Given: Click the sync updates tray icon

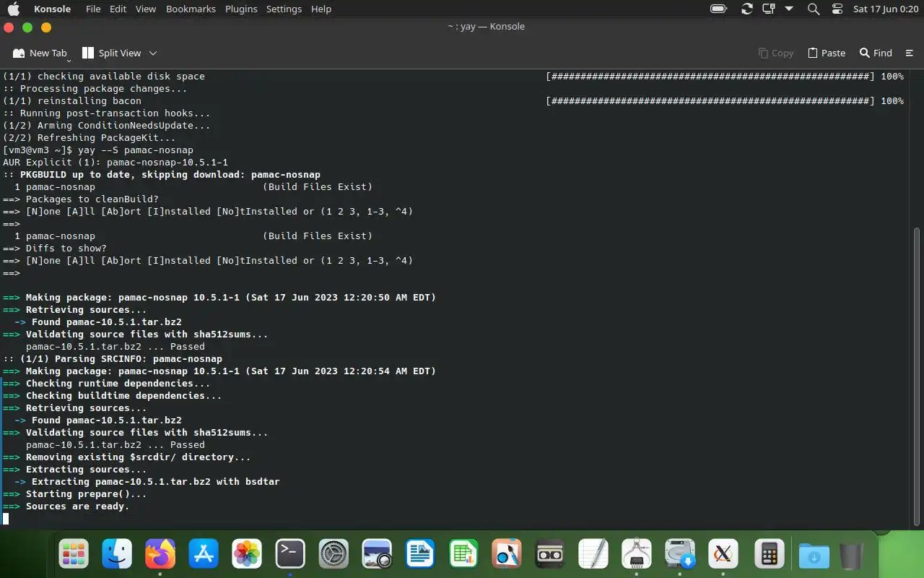Looking at the screenshot, I should [x=747, y=9].
